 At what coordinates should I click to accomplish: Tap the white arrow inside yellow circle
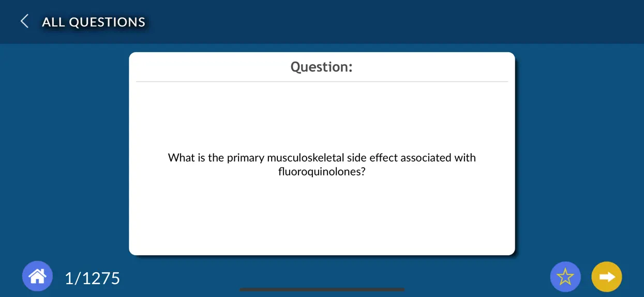point(607,277)
